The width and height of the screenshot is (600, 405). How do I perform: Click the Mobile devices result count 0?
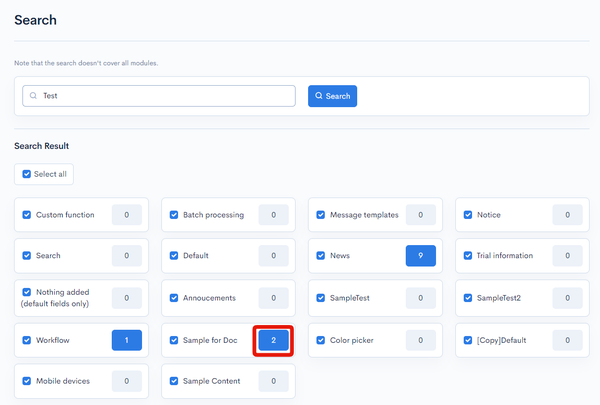coord(127,381)
